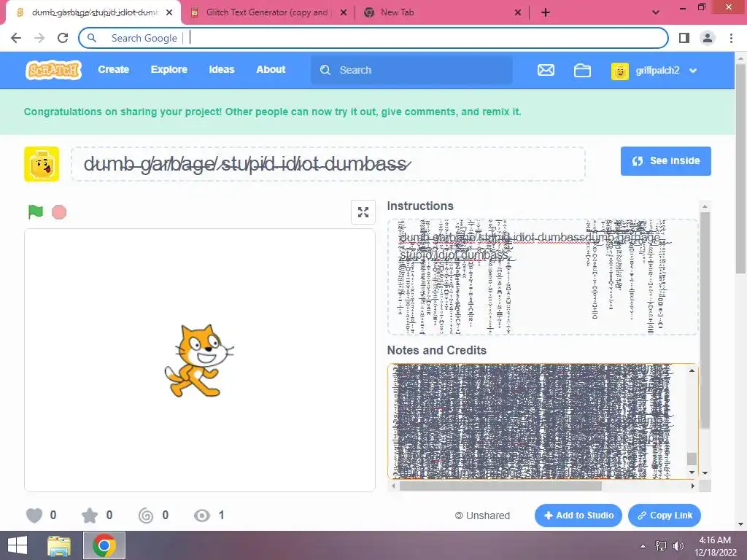Click the heart love icon
This screenshot has height=560, width=747.
pyautogui.click(x=34, y=516)
